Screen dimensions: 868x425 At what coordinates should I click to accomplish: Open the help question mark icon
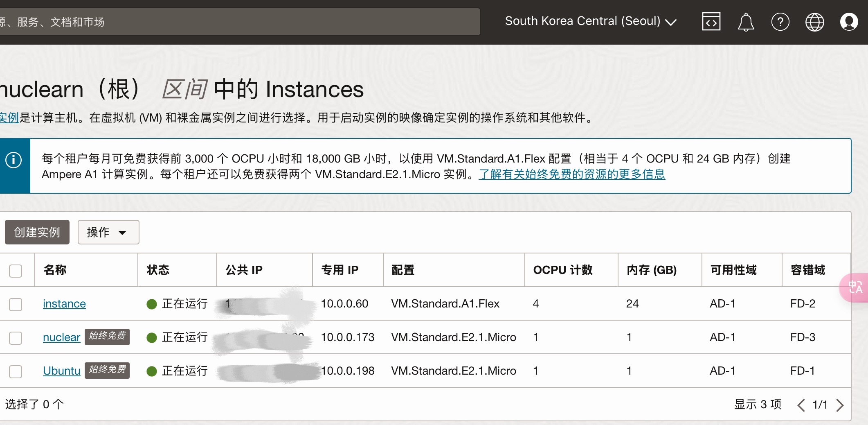[780, 22]
